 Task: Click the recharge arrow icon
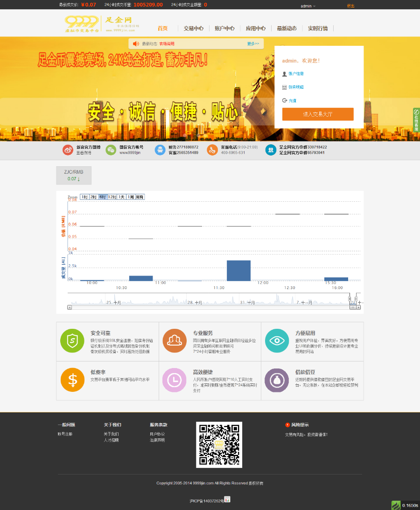click(x=285, y=100)
